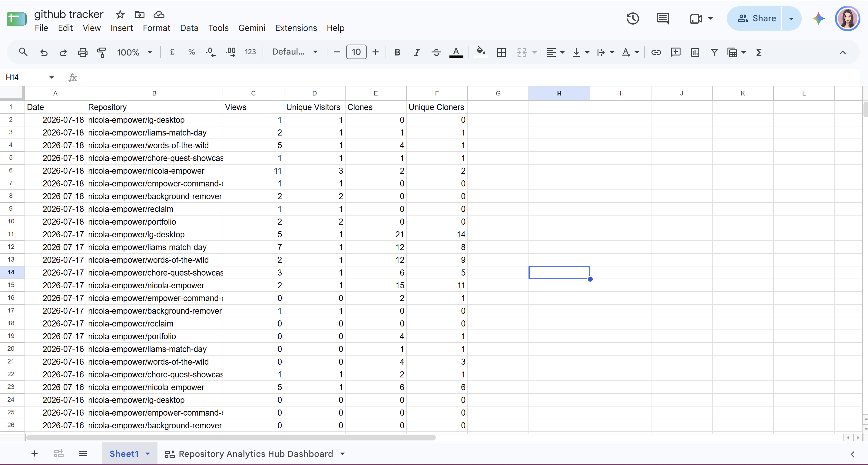Toggle bold formatting
This screenshot has height=465, width=868.
397,52
